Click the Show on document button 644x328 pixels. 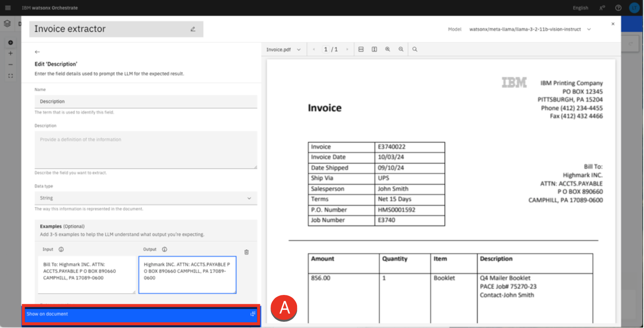(x=141, y=314)
